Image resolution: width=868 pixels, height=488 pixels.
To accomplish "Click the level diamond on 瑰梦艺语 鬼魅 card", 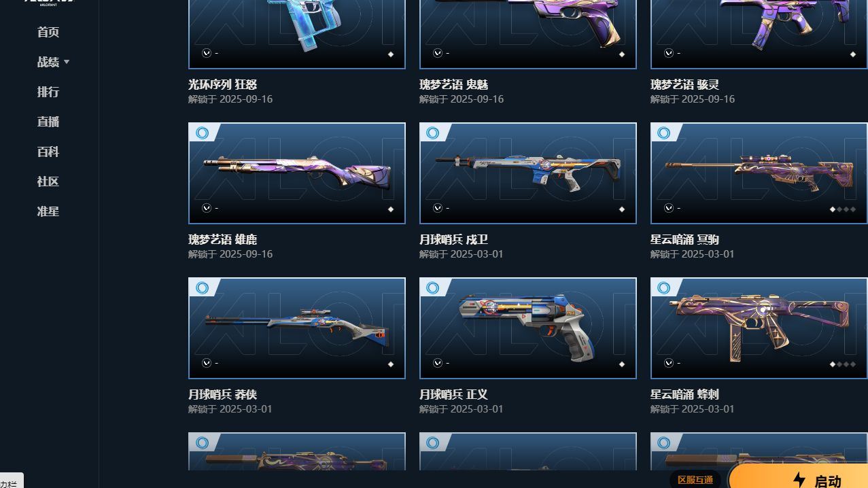I will 621,54.
